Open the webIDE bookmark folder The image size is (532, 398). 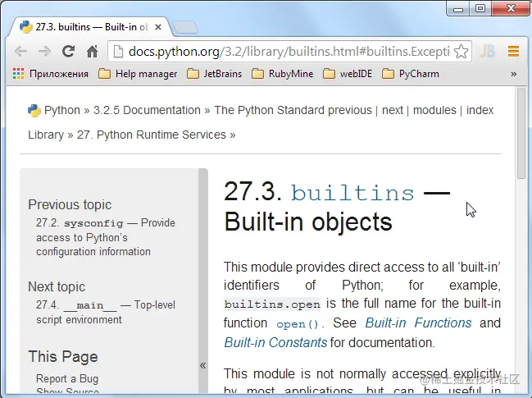[x=348, y=74]
